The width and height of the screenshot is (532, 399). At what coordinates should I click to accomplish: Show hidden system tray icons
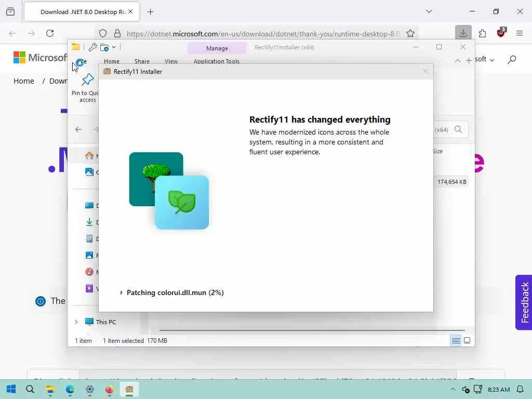point(453,389)
